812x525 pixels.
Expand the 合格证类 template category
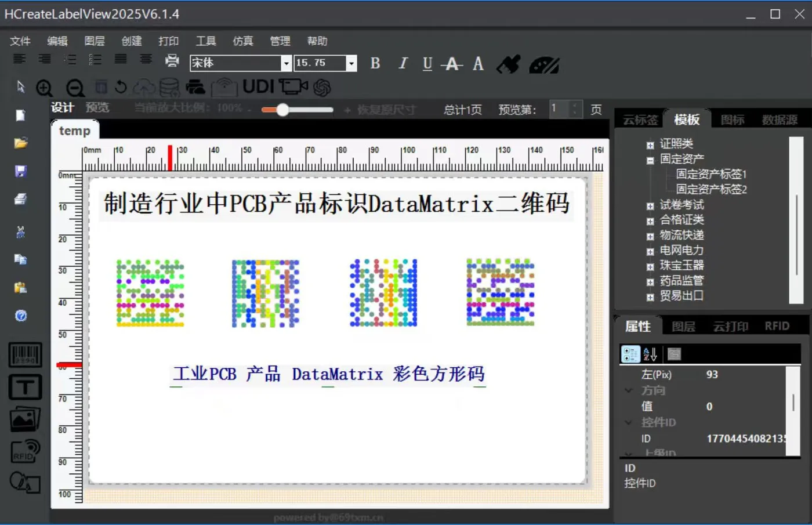pos(650,221)
